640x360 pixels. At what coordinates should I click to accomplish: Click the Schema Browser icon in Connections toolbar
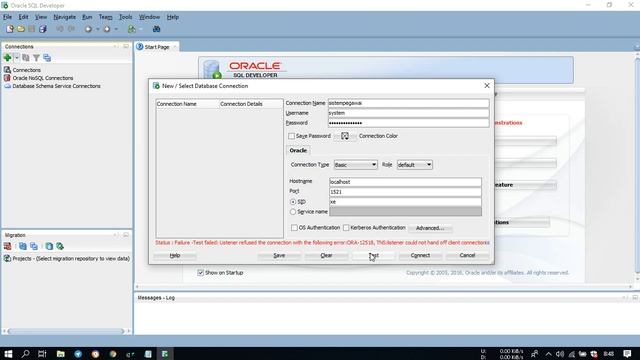tap(47, 58)
